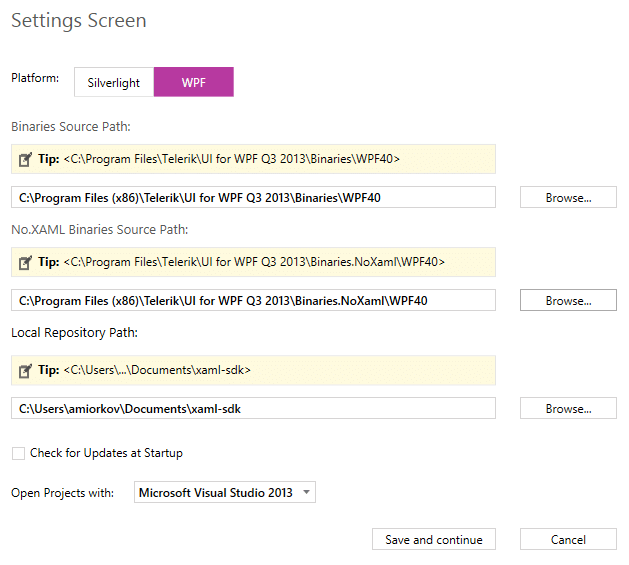Image resolution: width=629 pixels, height=565 pixels.
Task: Click the Local Repository Path label
Action: pos(74,333)
